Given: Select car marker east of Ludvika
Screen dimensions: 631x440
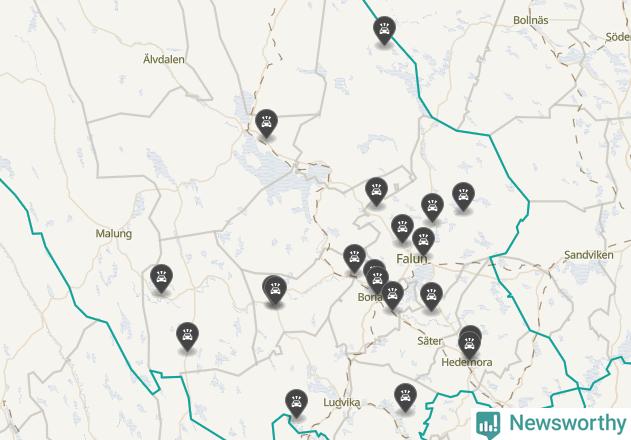Looking at the screenshot, I should coord(405,397).
